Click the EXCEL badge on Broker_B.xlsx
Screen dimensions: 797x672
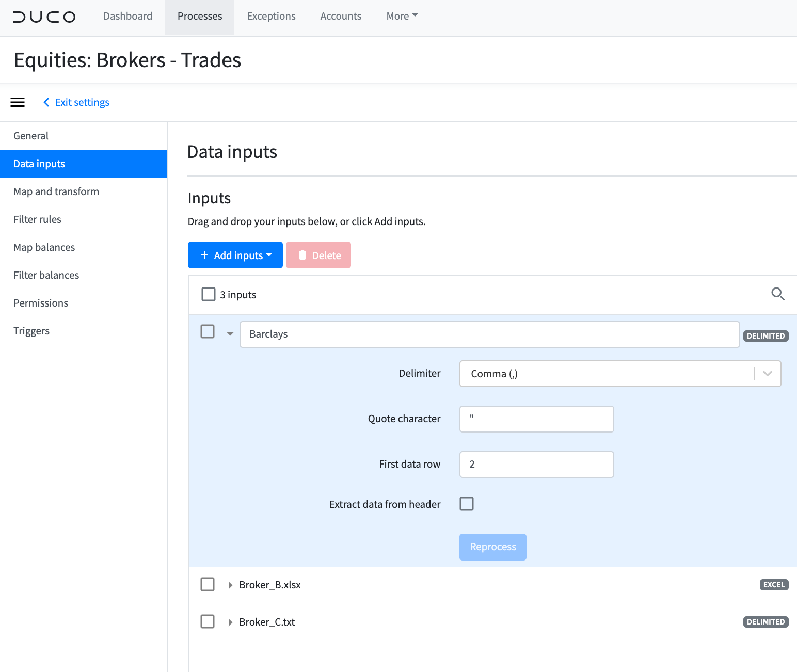pyautogui.click(x=774, y=585)
